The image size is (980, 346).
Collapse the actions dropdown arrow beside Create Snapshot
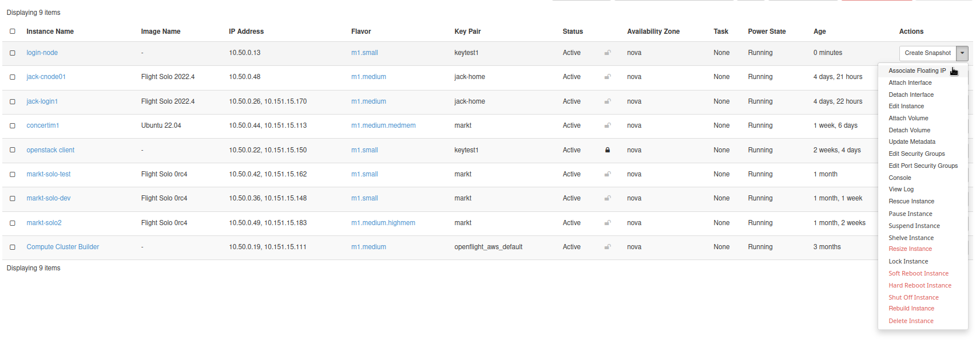962,53
